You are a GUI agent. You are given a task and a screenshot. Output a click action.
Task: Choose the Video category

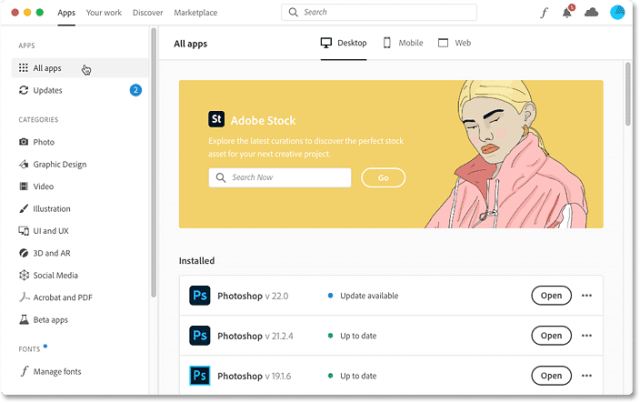pos(43,186)
